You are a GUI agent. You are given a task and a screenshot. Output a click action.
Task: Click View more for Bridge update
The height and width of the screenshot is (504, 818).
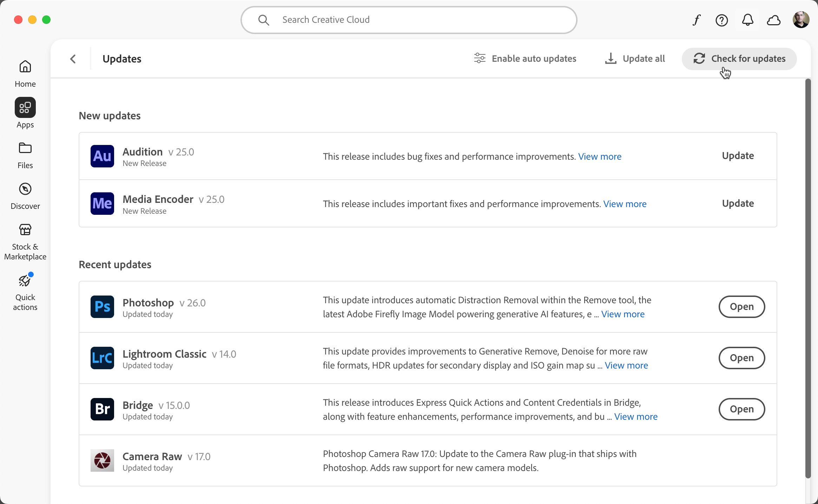tap(636, 416)
